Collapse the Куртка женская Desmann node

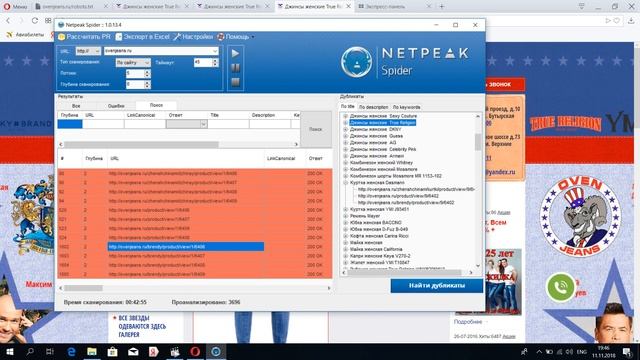click(345, 182)
